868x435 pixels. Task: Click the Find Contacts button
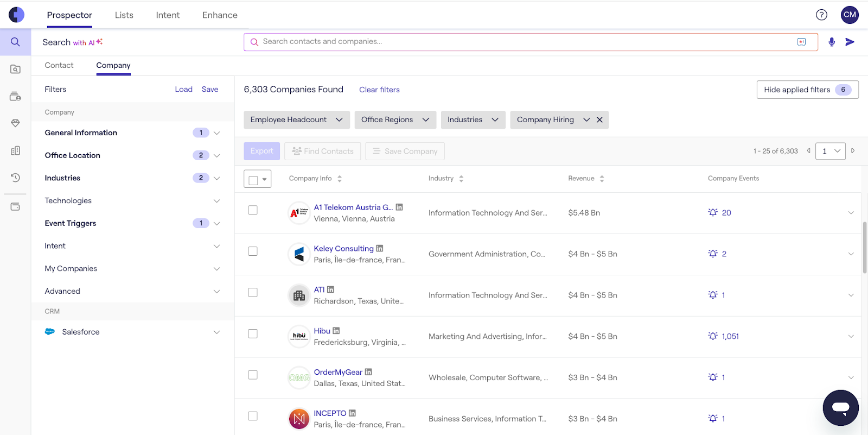[x=323, y=151]
